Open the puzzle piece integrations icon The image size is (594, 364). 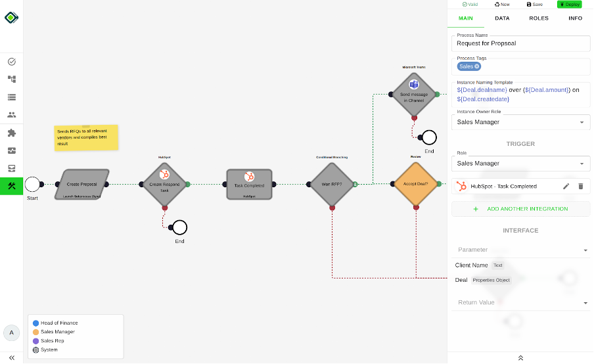pos(11,133)
